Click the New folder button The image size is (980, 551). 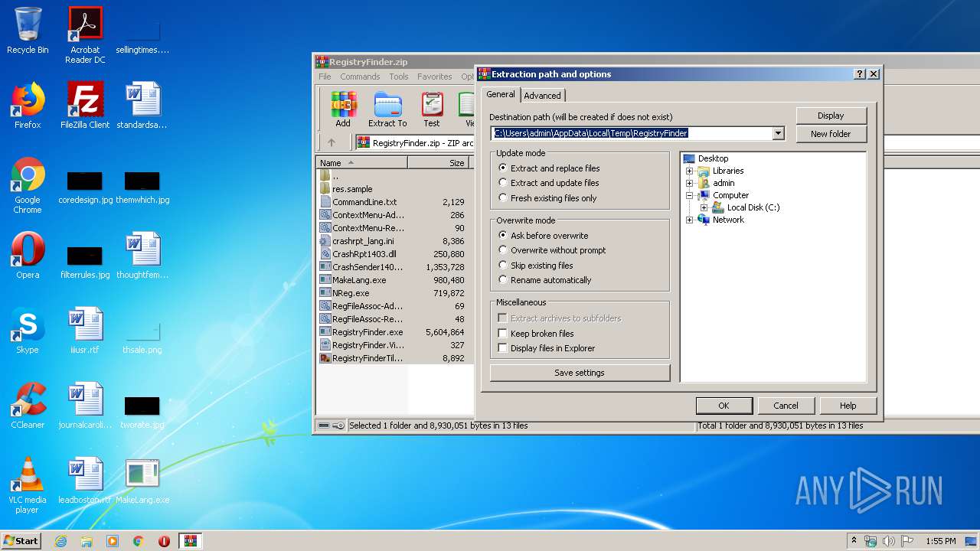pyautogui.click(x=831, y=134)
